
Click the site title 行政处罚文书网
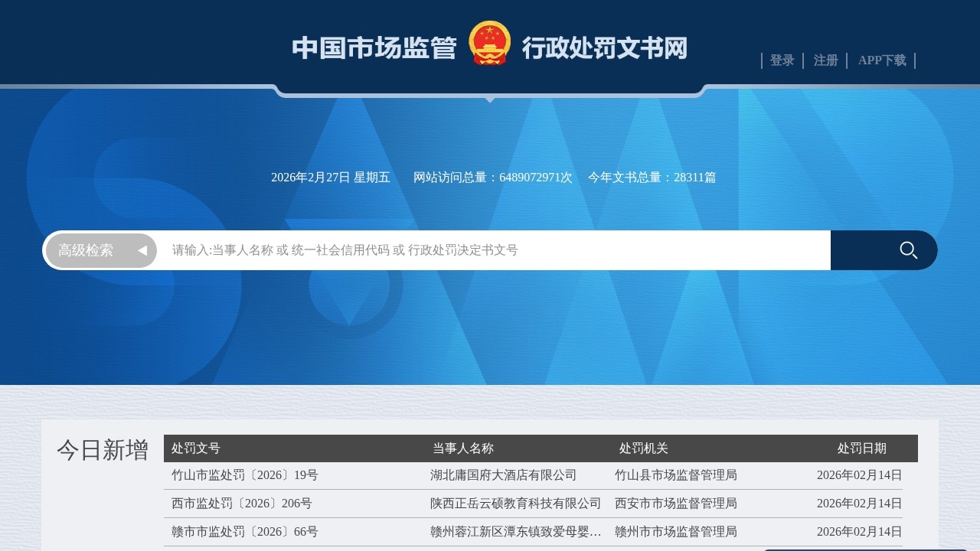click(605, 48)
